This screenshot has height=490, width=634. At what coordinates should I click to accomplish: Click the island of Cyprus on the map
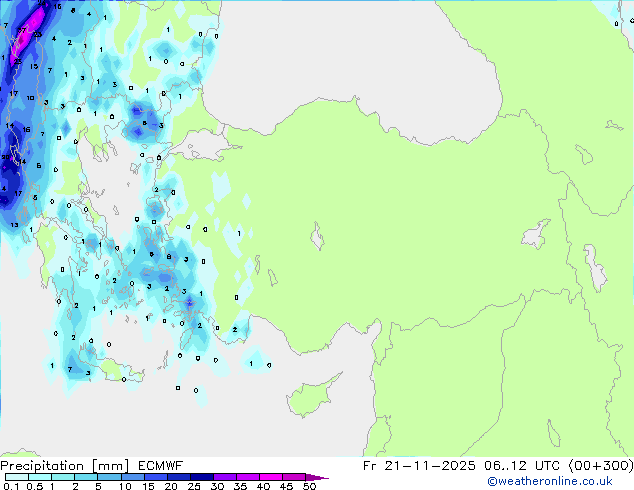coord(311,397)
